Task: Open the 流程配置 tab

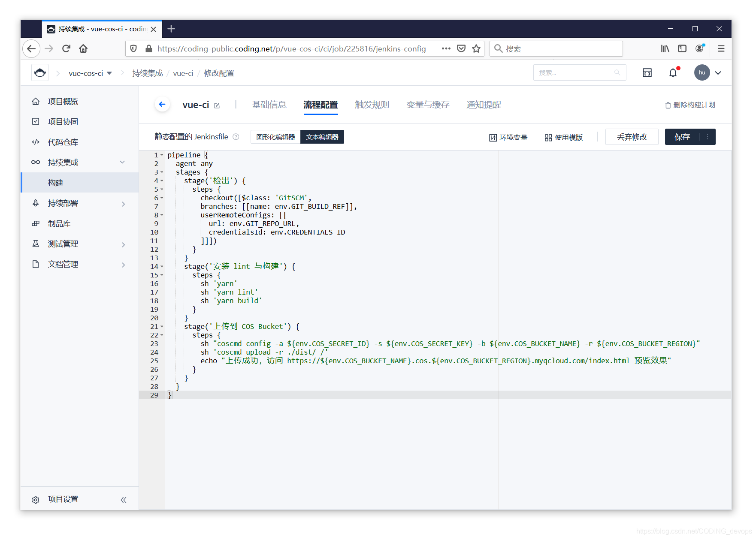Action: click(321, 105)
